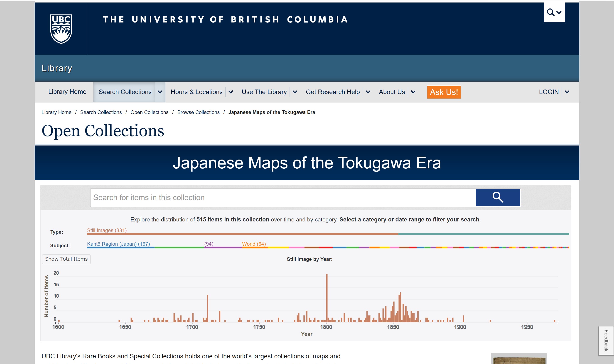
Task: Open the Feedback side tab
Action: [x=606, y=340]
